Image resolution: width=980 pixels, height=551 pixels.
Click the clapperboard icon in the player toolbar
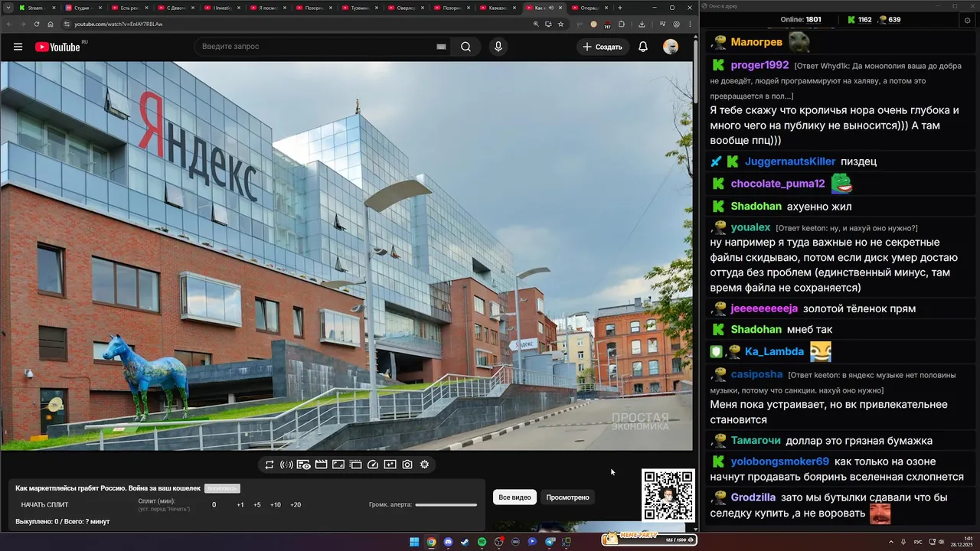(321, 465)
